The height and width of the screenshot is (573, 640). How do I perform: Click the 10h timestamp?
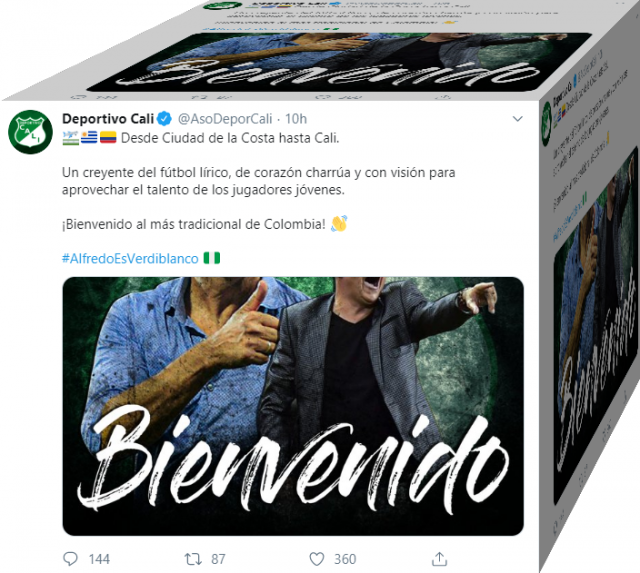point(296,119)
